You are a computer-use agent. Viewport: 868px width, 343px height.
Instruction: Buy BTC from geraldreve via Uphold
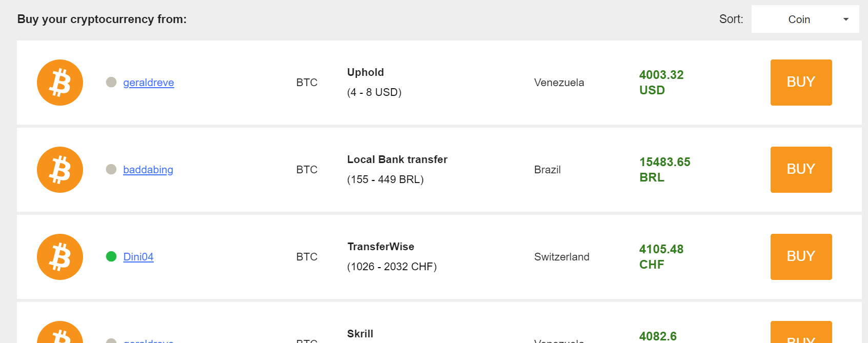click(801, 83)
